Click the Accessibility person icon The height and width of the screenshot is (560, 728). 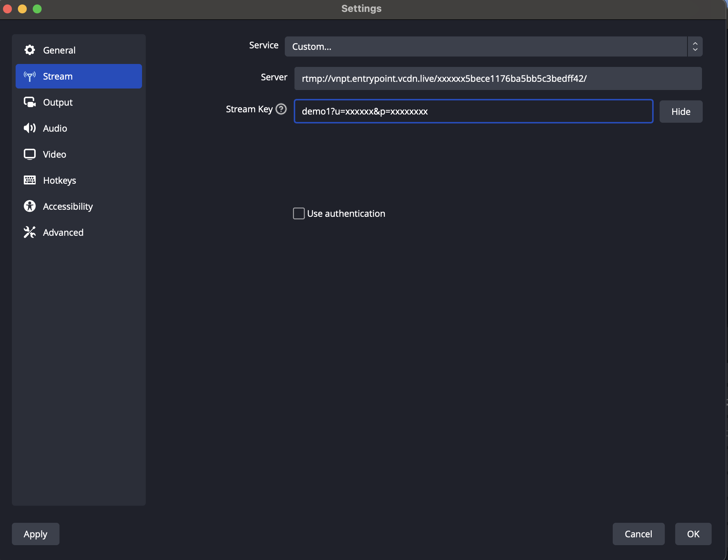(30, 206)
